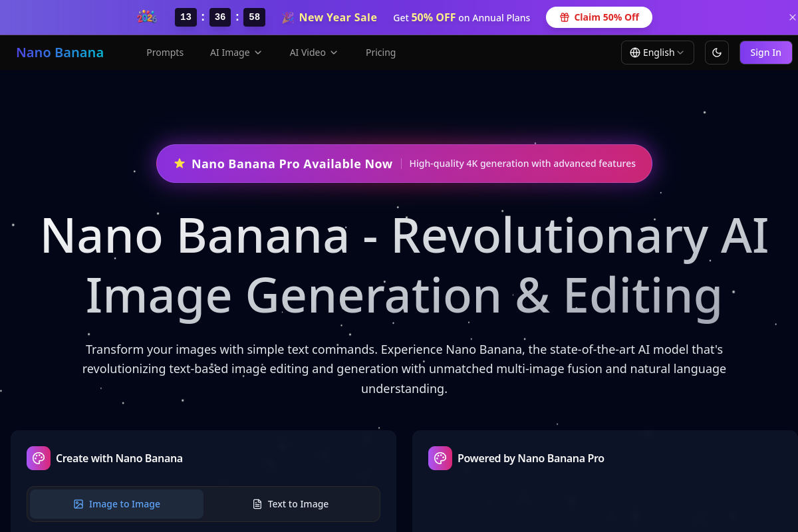The width and height of the screenshot is (798, 532).
Task: Open the English language dropdown
Action: (x=657, y=52)
